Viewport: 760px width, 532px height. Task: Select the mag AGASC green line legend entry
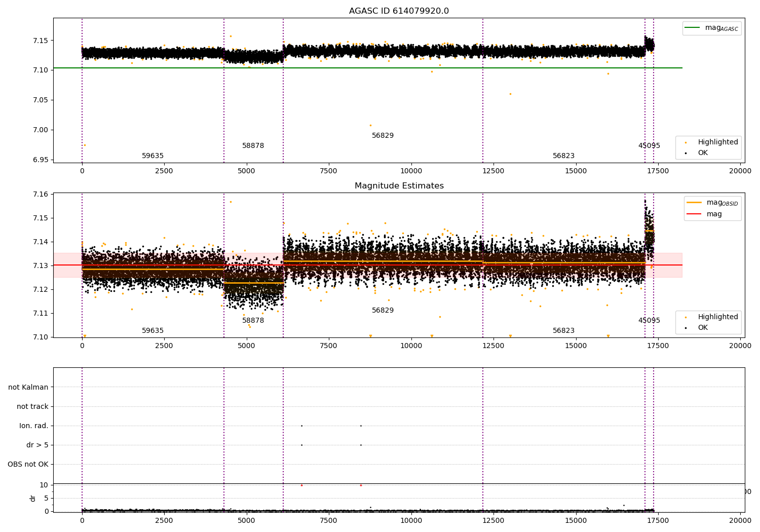tap(712, 28)
